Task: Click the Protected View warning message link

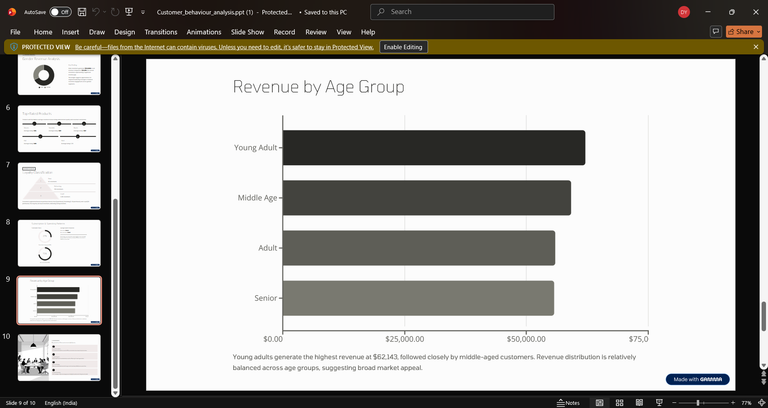Action: (x=224, y=47)
